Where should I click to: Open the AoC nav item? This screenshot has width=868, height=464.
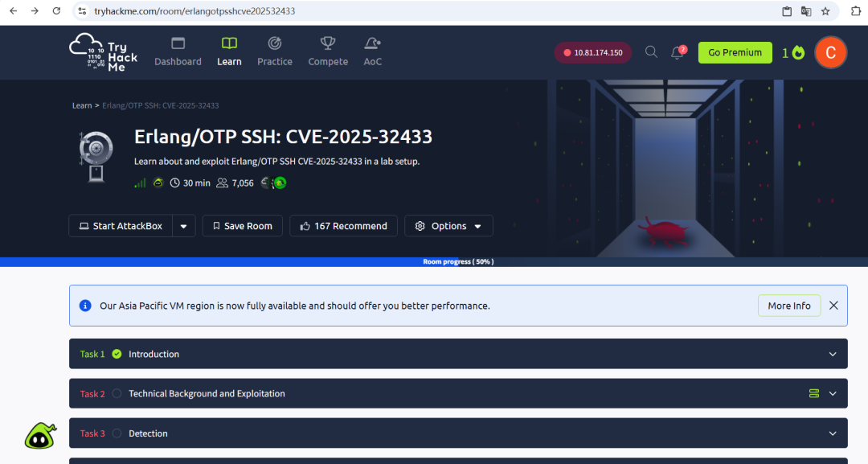point(373,52)
